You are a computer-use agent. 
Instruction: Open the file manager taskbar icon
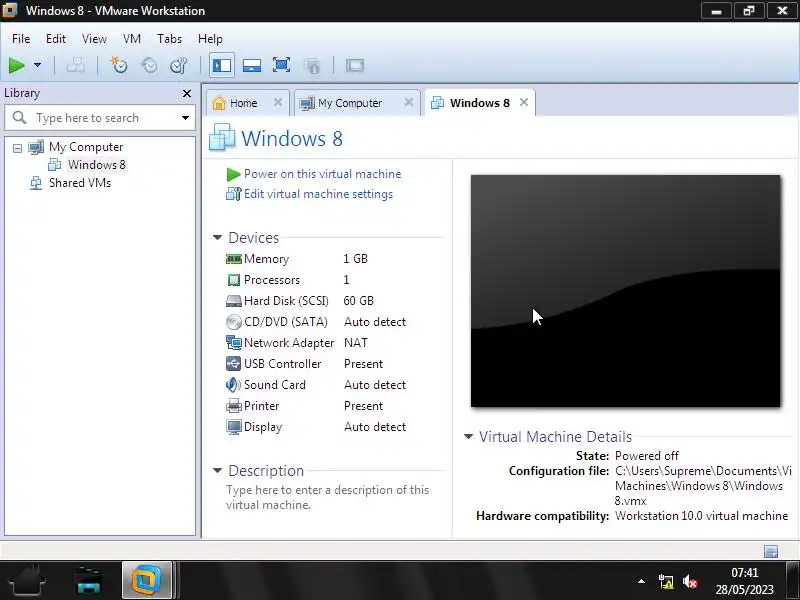click(x=89, y=581)
